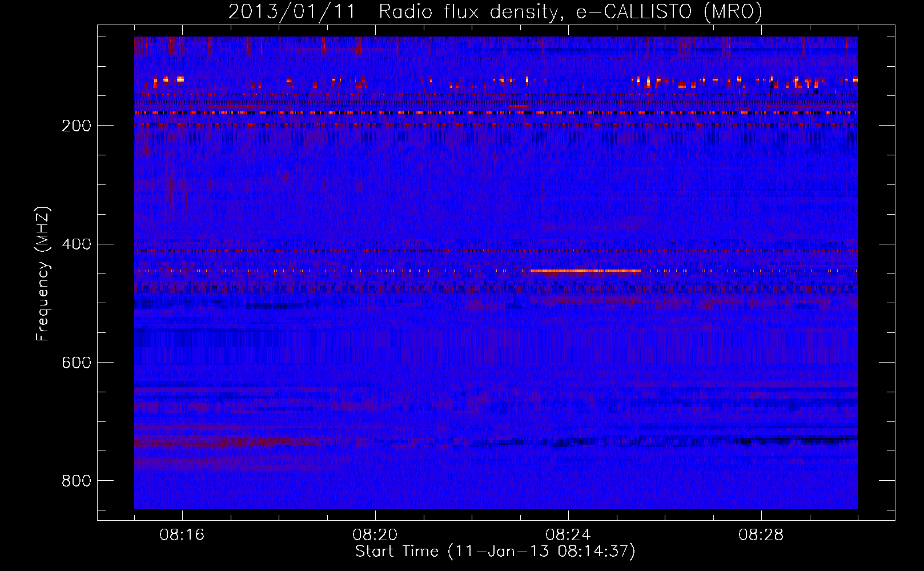924x571 pixels.
Task: Click the "08:16" time tick label
Action: (x=182, y=535)
